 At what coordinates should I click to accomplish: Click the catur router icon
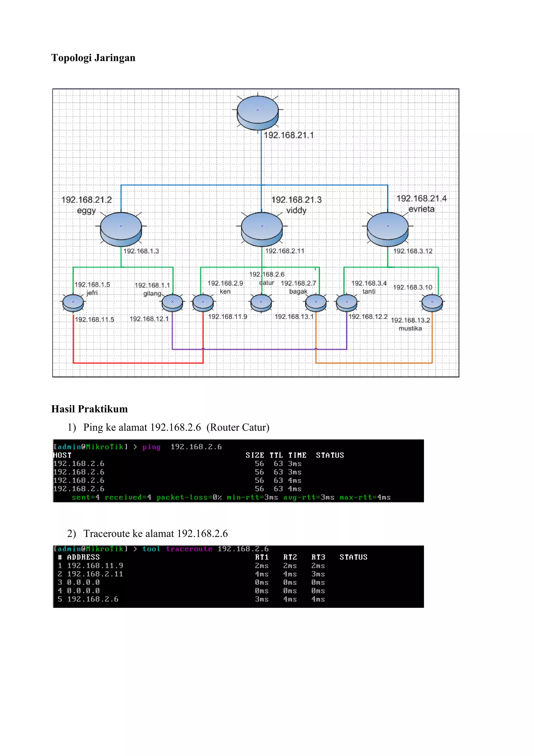[261, 303]
